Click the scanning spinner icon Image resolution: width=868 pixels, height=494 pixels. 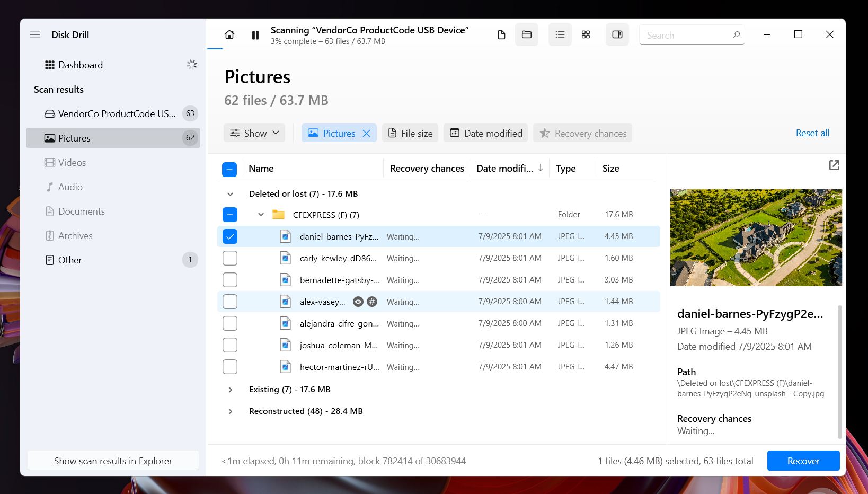point(192,65)
